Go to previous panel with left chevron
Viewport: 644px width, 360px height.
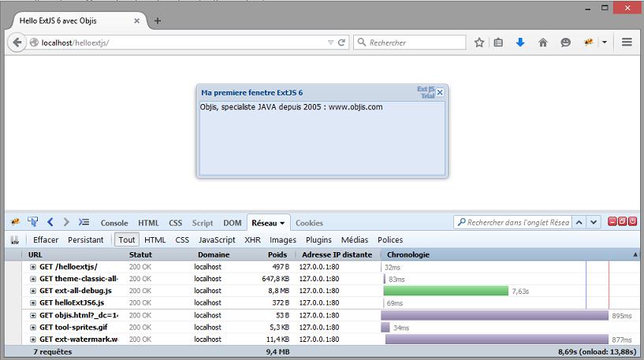(50, 222)
